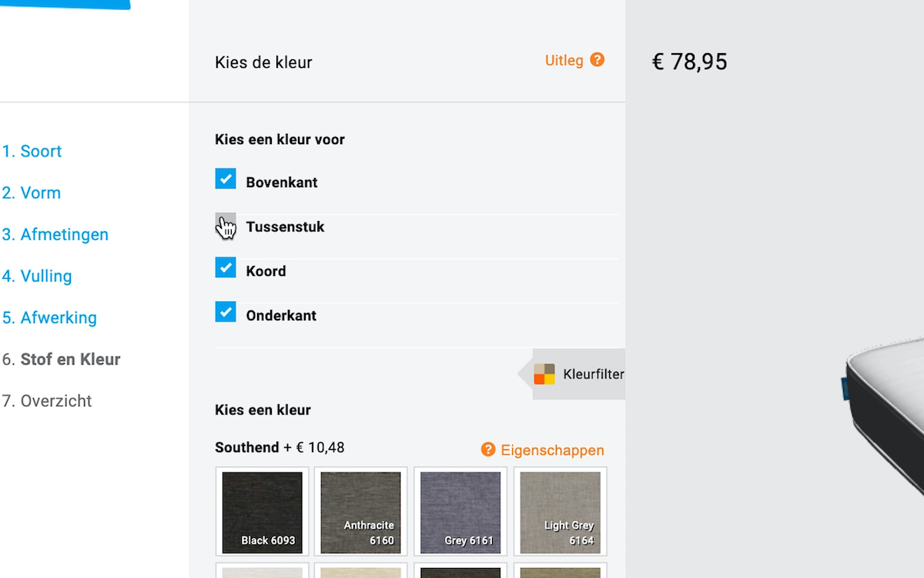Screen dimensions: 924x578
Task: Choose the Black 6093 fabric swatch
Action: [263, 512]
